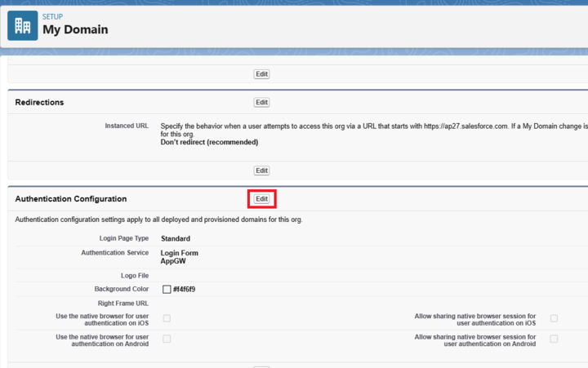
Task: Click the Don't redirect (recommended) text
Action: pyautogui.click(x=209, y=142)
